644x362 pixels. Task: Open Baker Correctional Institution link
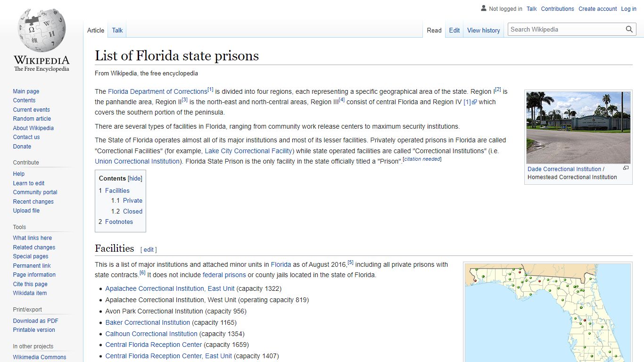(x=148, y=322)
